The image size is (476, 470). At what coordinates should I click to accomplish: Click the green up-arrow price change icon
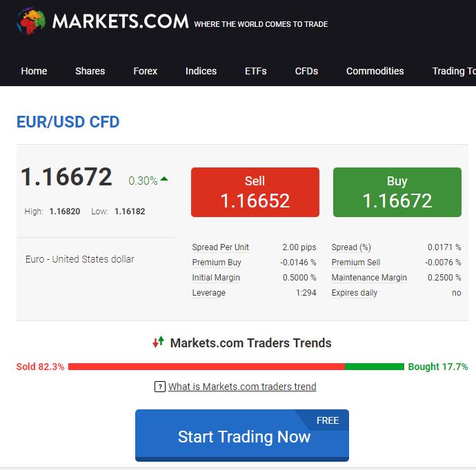[164, 180]
